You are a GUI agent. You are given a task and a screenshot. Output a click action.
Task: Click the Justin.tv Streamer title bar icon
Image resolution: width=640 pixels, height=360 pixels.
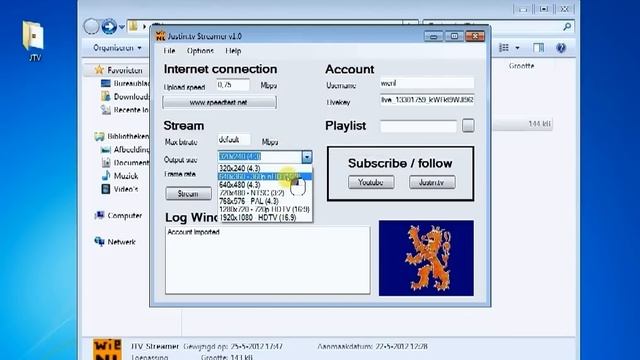click(160, 36)
